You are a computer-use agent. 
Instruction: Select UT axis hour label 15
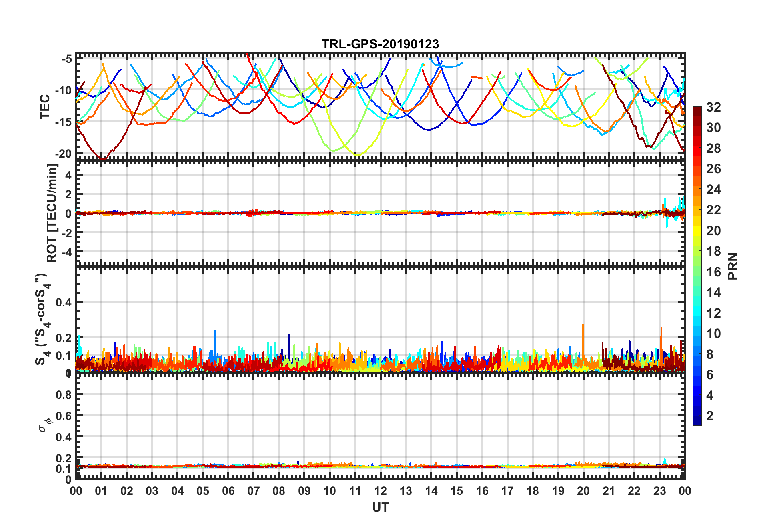point(457,491)
